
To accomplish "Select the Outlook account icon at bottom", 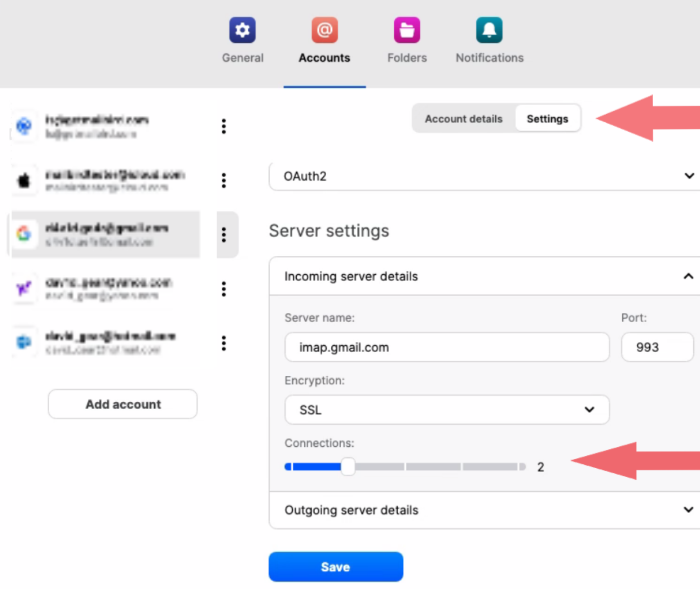I will pos(25,342).
